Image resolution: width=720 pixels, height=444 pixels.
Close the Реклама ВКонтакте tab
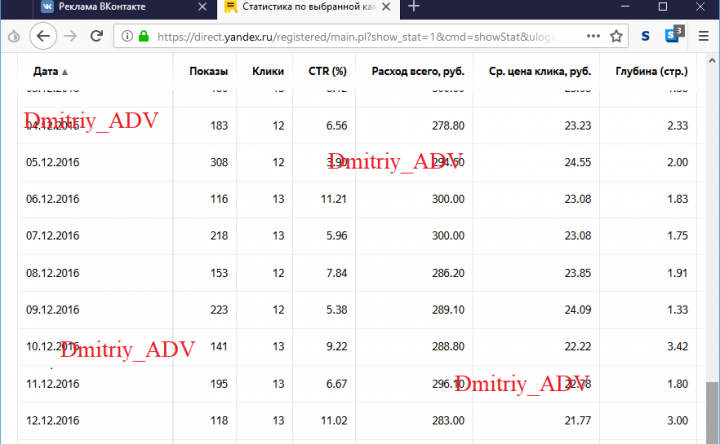pyautogui.click(x=202, y=6)
